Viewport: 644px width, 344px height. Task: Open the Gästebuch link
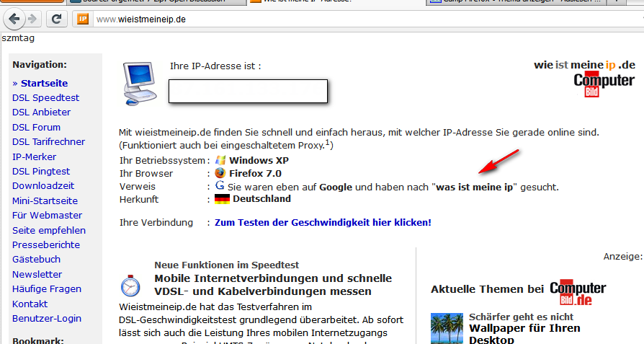pyautogui.click(x=36, y=260)
